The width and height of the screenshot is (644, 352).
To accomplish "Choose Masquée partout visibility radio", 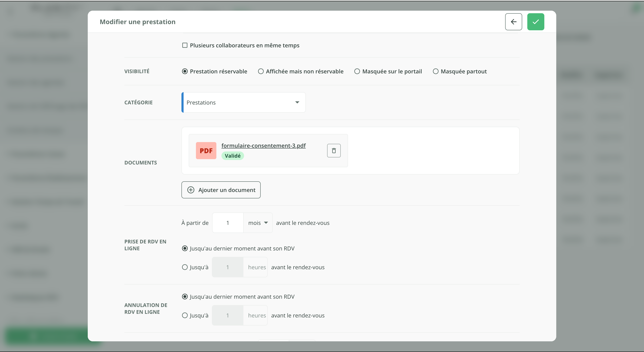I will point(436,71).
